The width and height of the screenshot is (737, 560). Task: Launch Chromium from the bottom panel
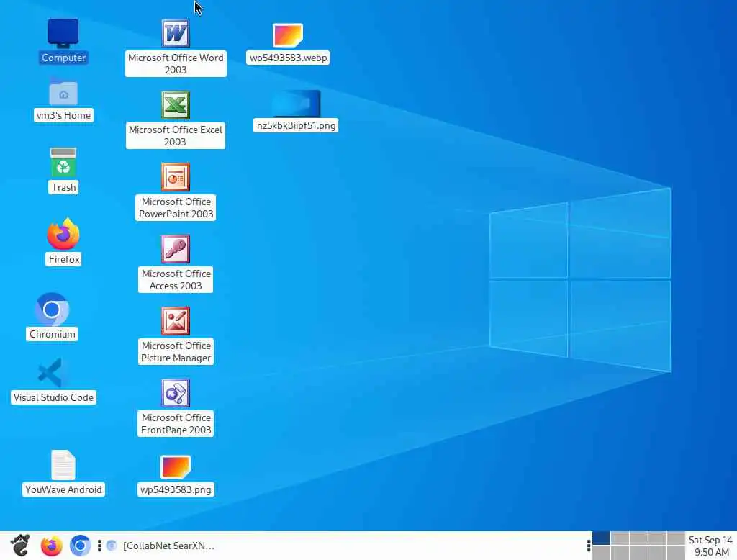pyautogui.click(x=80, y=546)
